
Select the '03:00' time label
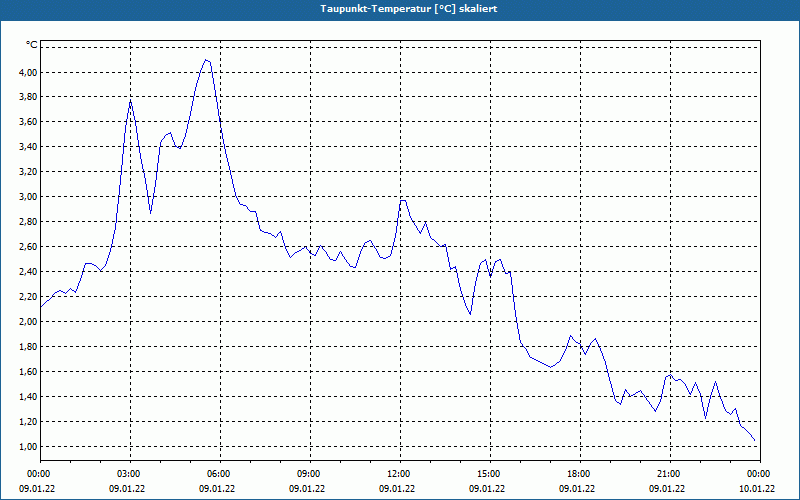pyautogui.click(x=127, y=474)
